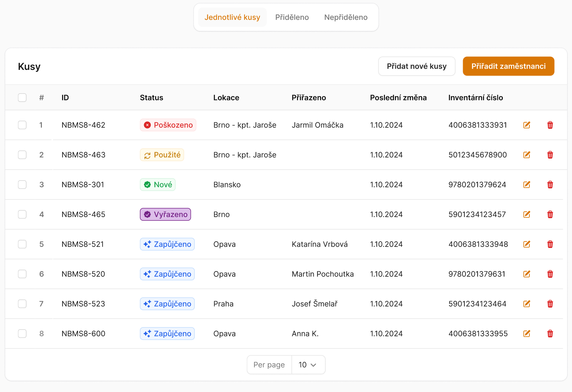
Task: Click the Vyřazeno status badge
Action: coord(165,214)
